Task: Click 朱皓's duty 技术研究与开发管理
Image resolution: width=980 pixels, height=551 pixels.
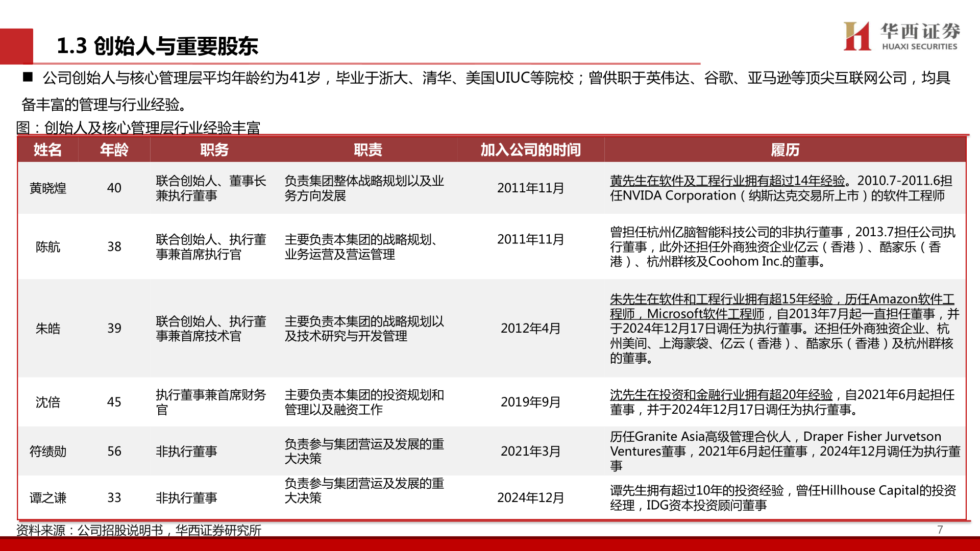Action: click(364, 329)
